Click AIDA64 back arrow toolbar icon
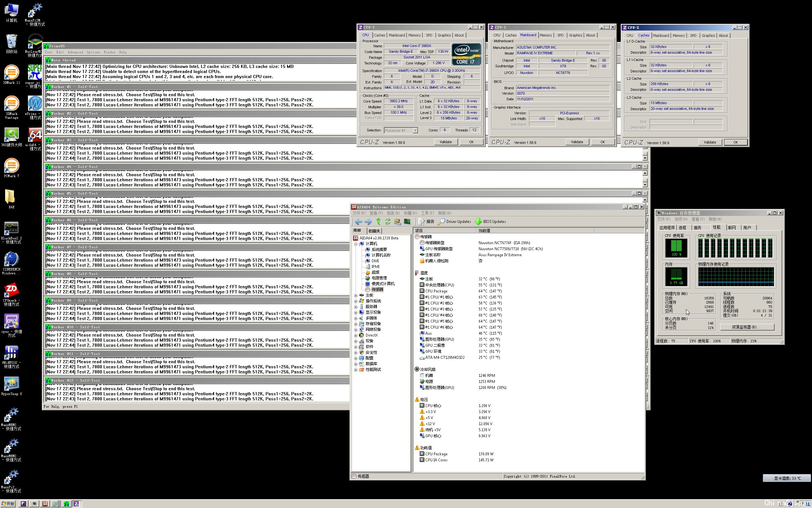Screen dimensions: 812x508 click(x=358, y=222)
